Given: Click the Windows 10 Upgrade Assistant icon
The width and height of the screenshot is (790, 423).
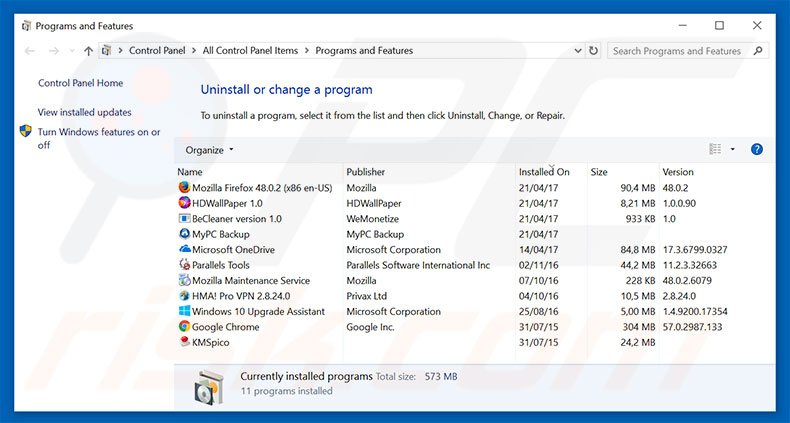Looking at the screenshot, I should point(184,311).
